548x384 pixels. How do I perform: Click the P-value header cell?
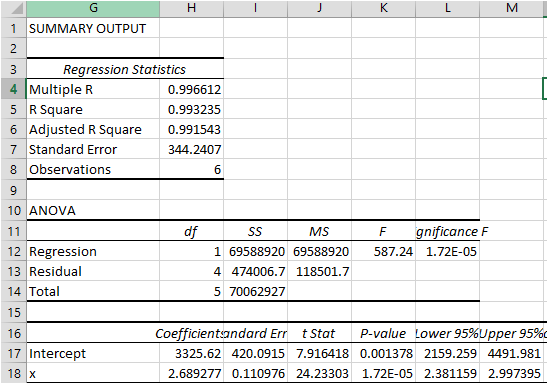[383, 333]
